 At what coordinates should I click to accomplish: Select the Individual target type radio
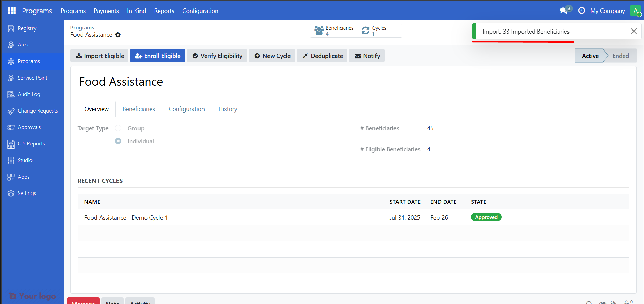pos(118,141)
